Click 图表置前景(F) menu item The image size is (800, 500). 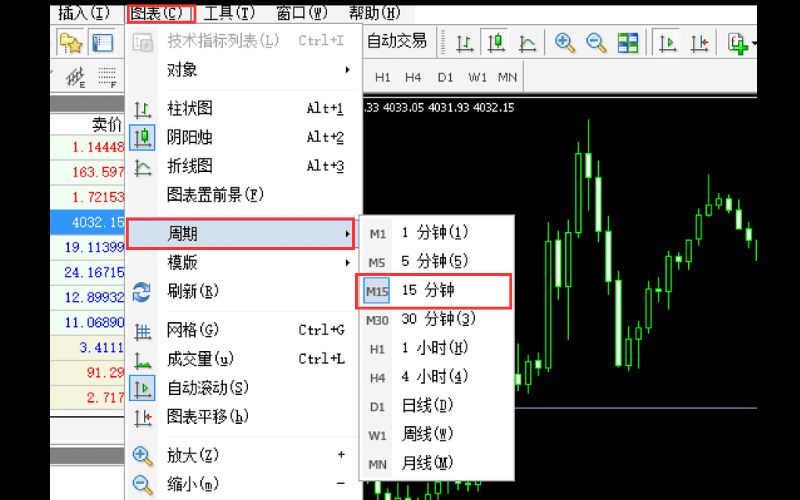(x=243, y=194)
